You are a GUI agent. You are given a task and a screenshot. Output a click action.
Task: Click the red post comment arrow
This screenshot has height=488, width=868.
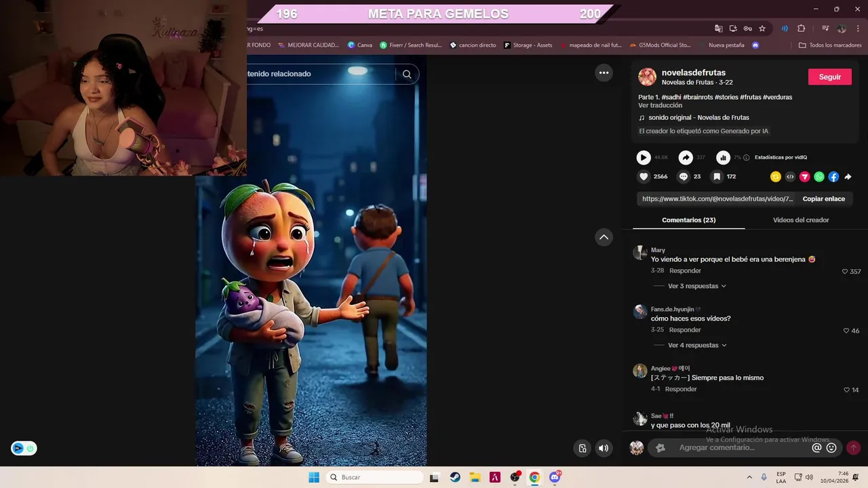tap(853, 447)
